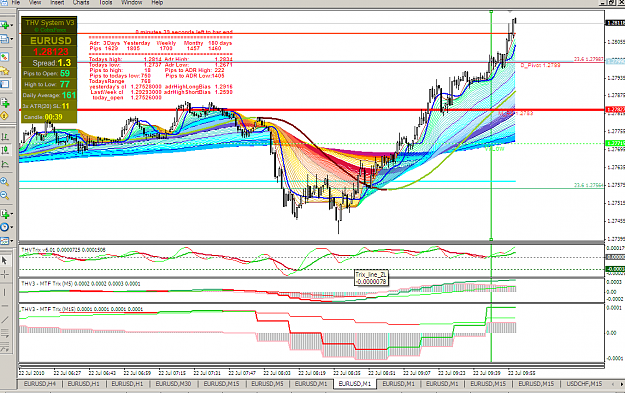
Task: Zoom out of the chart
Action: (x=4, y=195)
